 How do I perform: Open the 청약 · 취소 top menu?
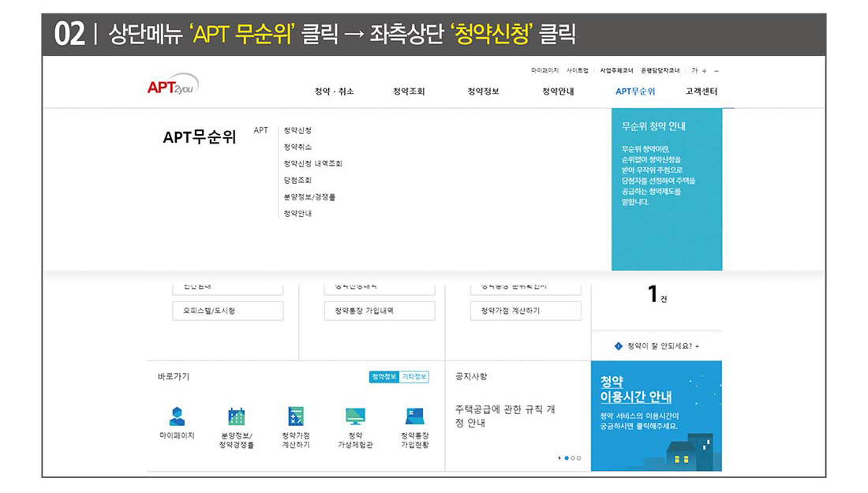pyautogui.click(x=335, y=92)
